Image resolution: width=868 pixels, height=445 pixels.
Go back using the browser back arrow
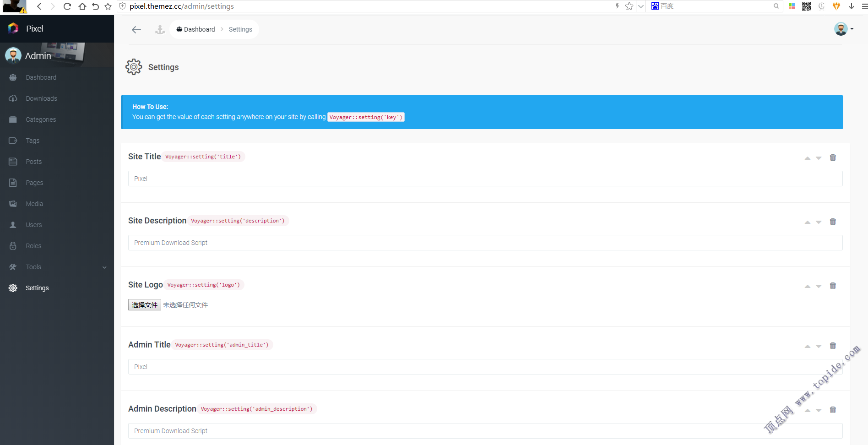pyautogui.click(x=39, y=6)
